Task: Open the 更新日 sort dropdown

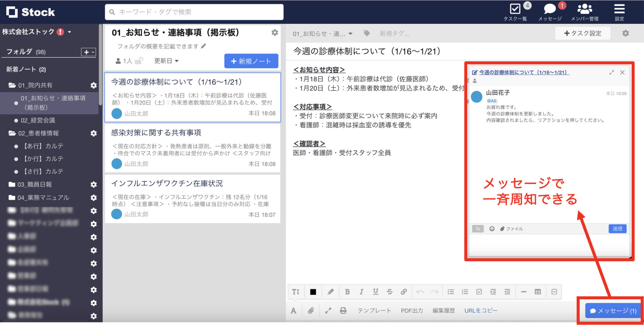Action: [x=166, y=61]
